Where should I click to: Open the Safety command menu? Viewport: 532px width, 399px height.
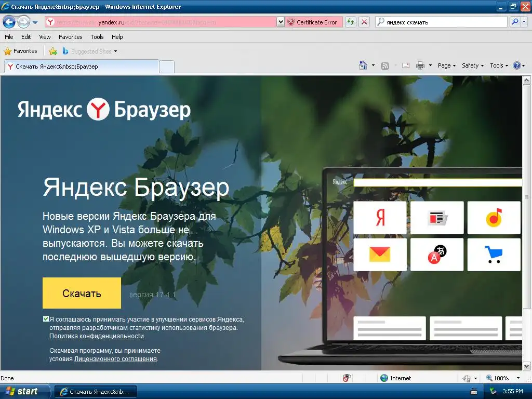(x=473, y=65)
